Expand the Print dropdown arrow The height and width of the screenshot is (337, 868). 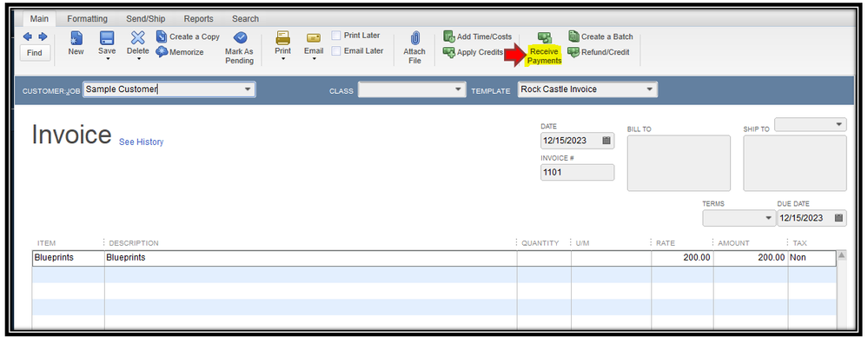click(x=283, y=59)
